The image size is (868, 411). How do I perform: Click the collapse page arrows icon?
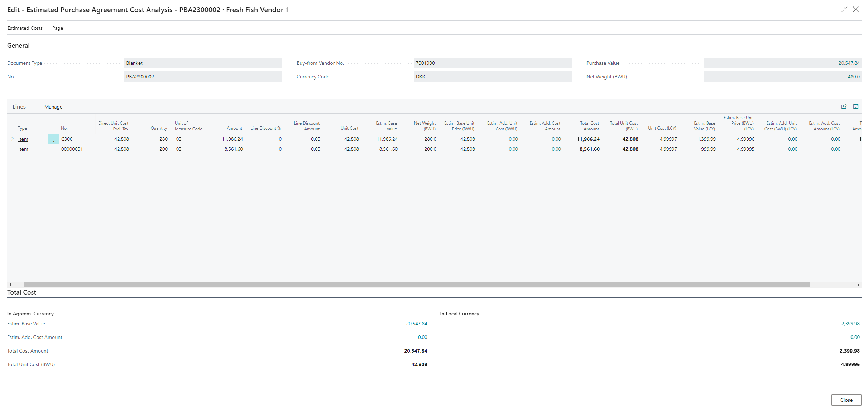point(844,10)
